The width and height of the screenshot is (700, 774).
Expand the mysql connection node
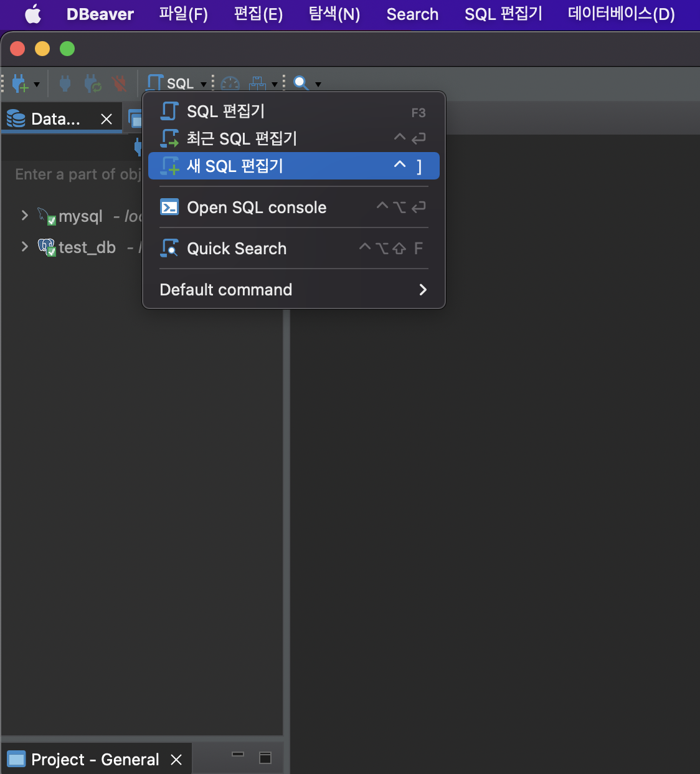coord(24,216)
